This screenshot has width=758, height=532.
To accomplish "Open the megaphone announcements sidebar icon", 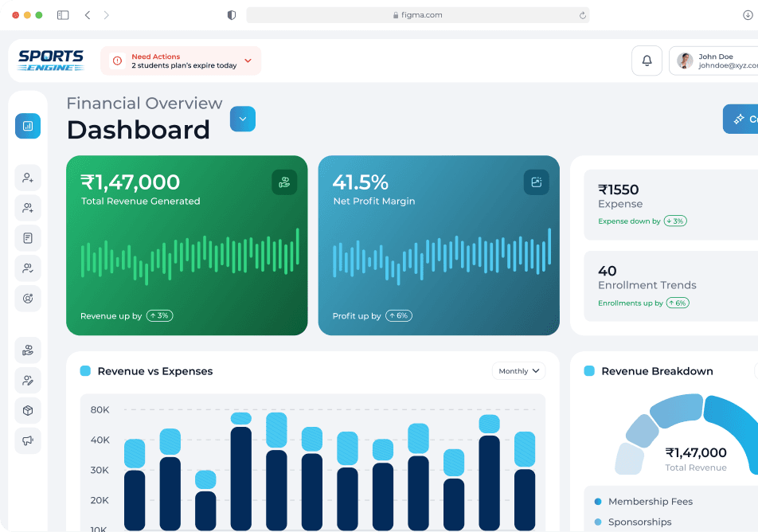I will tap(28, 441).
